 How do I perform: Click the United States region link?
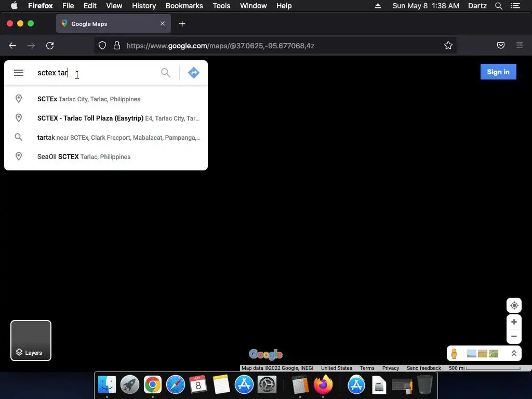pos(337,368)
